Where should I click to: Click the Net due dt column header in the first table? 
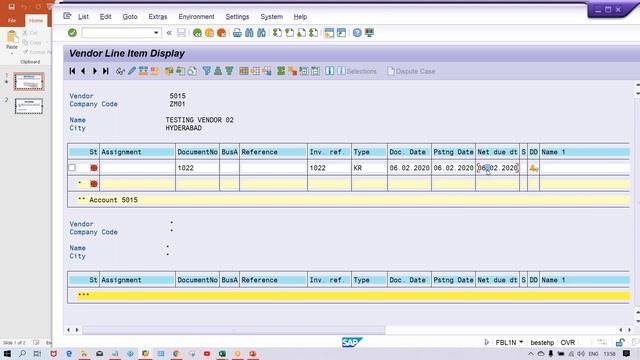[497, 152]
